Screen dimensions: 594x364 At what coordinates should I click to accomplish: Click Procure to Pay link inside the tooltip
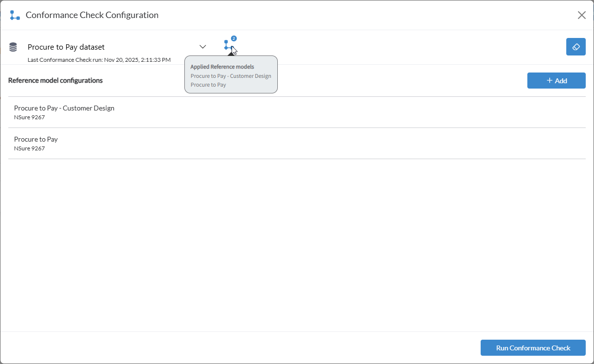coord(208,85)
